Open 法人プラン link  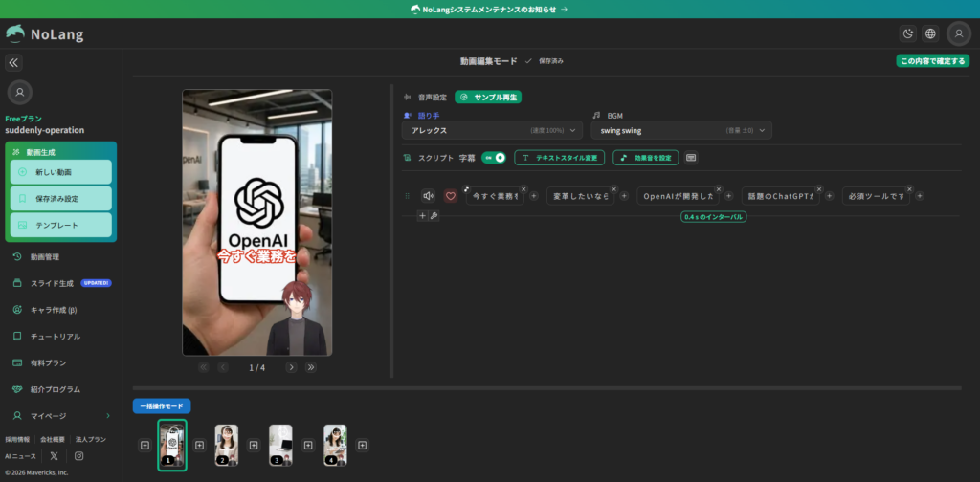91,440
